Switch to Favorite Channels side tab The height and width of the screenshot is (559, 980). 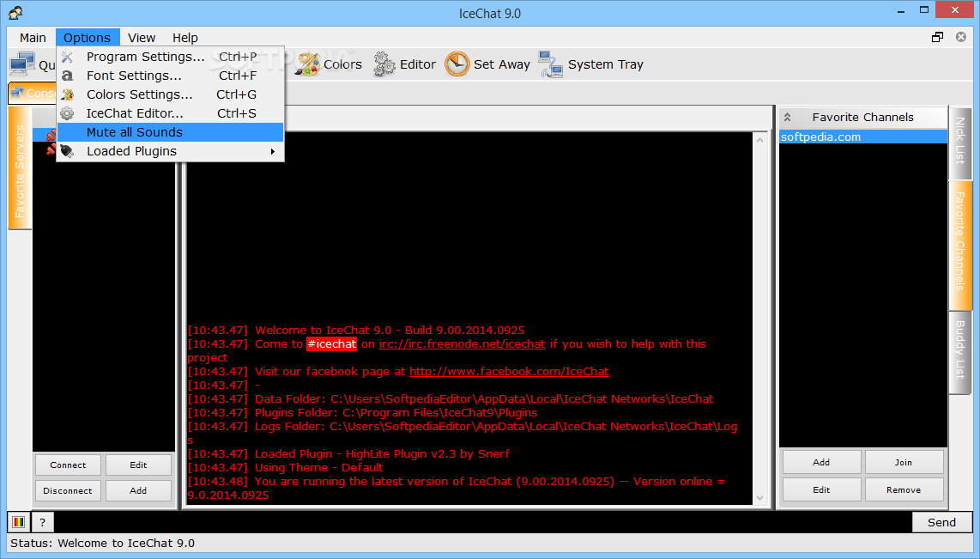pyautogui.click(x=960, y=245)
